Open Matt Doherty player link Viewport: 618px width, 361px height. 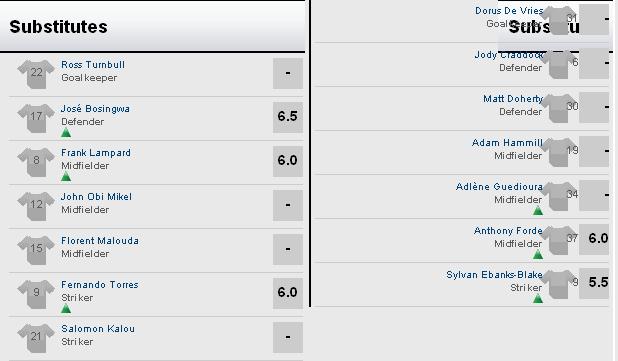point(513,99)
